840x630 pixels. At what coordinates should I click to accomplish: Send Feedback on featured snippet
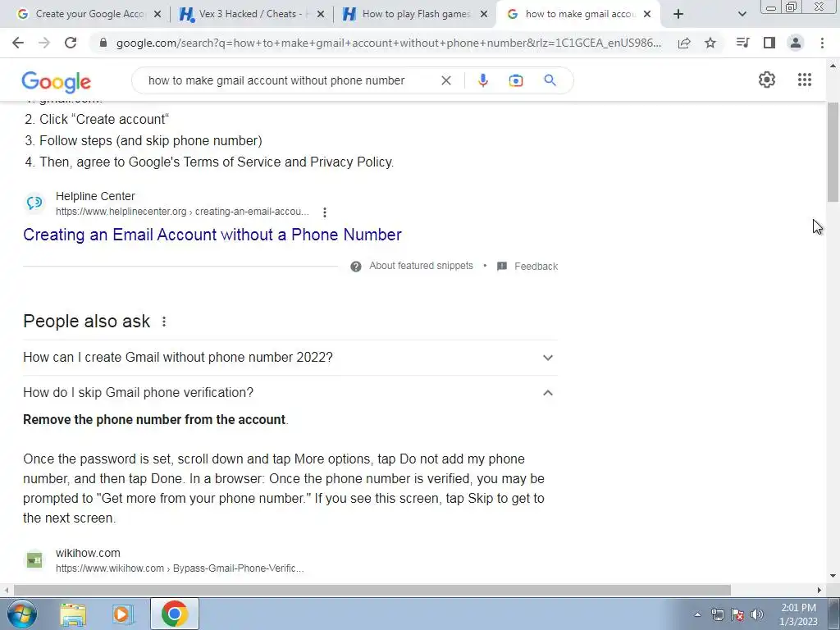coord(536,267)
